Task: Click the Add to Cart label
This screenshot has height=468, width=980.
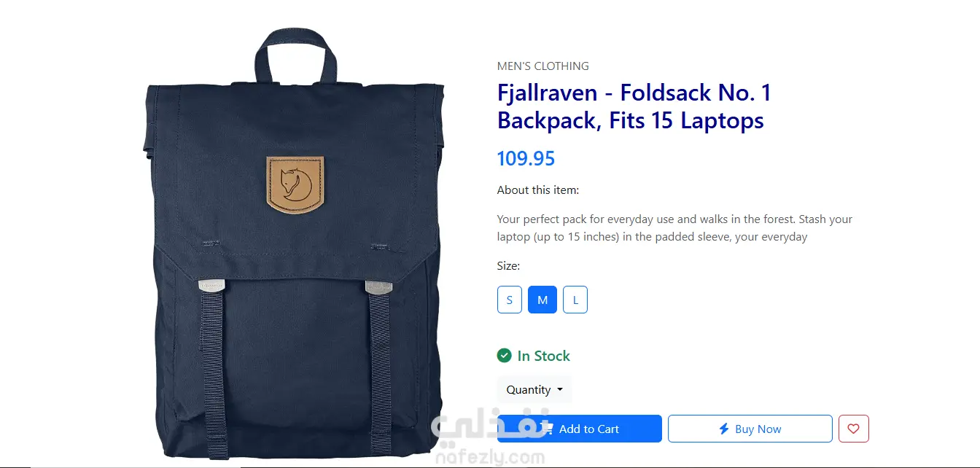Action: tap(589, 429)
